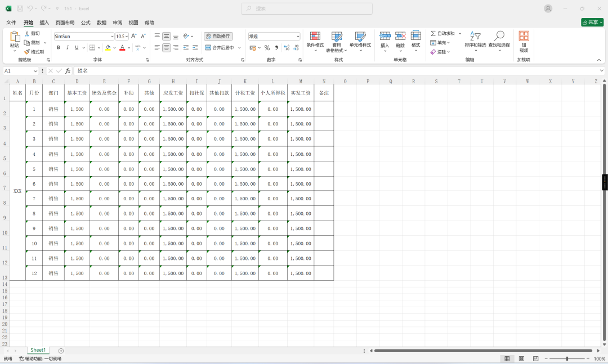This screenshot has height=364, width=608.
Task: Click the zoom slider in the status bar
Action: [567, 358]
